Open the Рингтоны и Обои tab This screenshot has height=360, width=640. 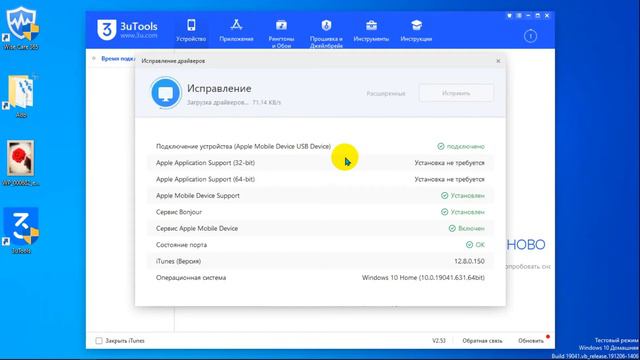click(x=281, y=33)
